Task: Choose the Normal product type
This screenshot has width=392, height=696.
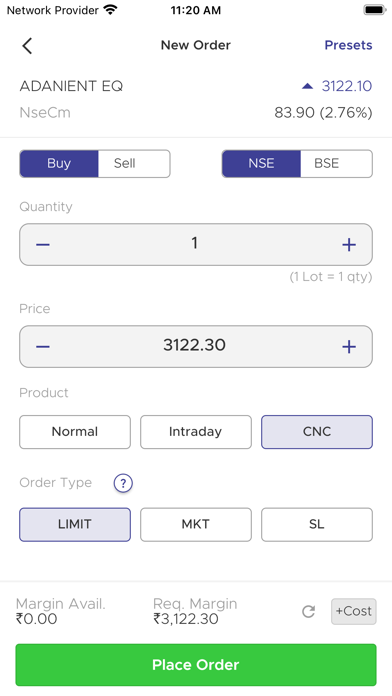Action: click(75, 432)
